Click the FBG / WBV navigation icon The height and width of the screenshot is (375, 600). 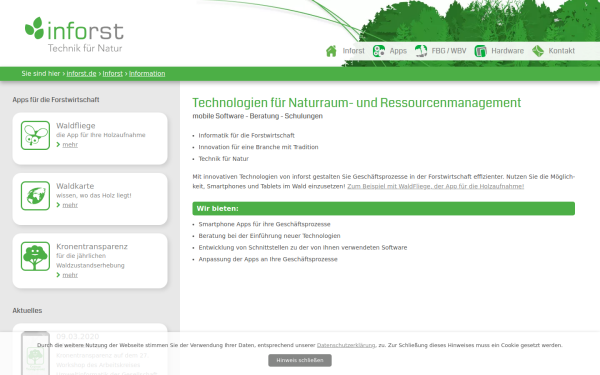tap(421, 51)
